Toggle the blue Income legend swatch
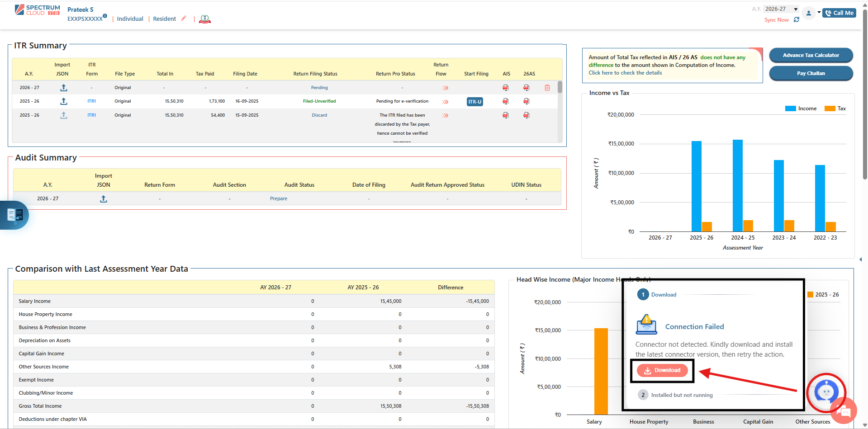868x429 pixels. click(790, 108)
